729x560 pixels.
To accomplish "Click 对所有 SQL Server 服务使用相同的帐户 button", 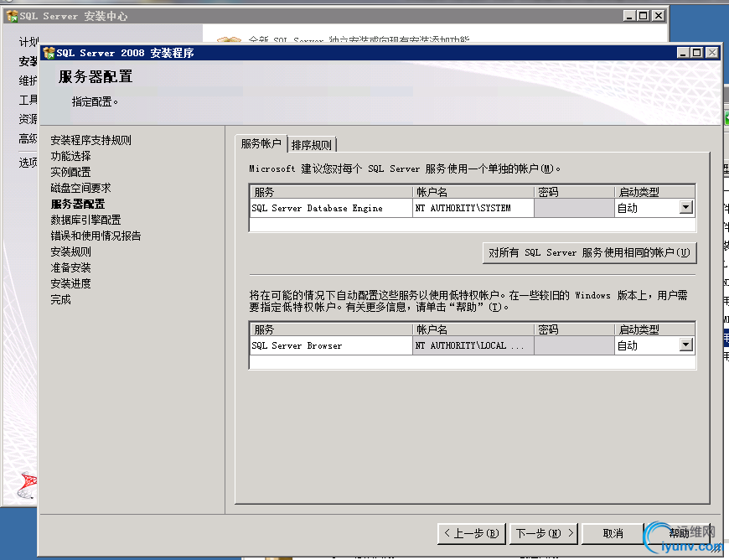I will pos(590,252).
